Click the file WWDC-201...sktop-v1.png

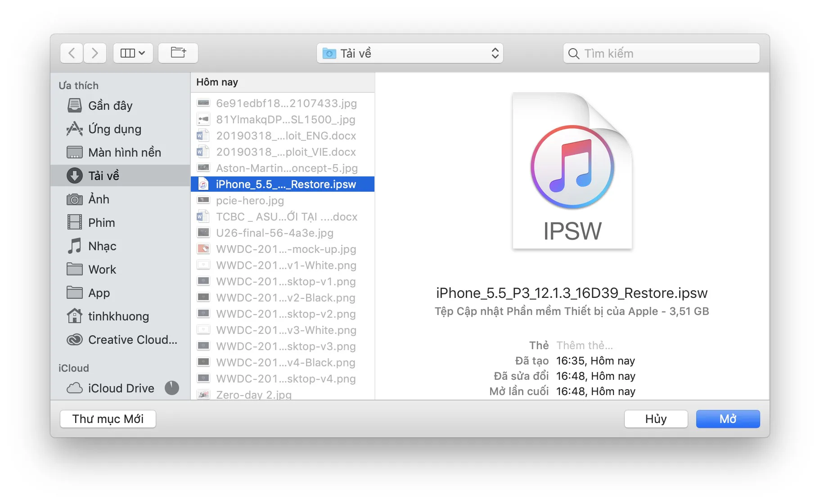coord(283,281)
